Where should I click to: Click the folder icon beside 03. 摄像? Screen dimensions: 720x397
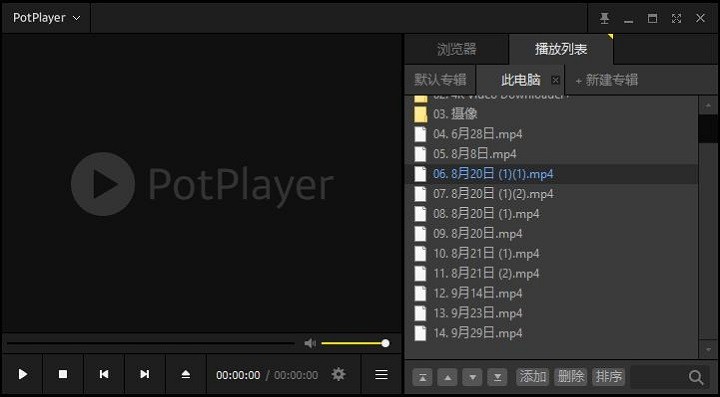pyautogui.click(x=421, y=114)
